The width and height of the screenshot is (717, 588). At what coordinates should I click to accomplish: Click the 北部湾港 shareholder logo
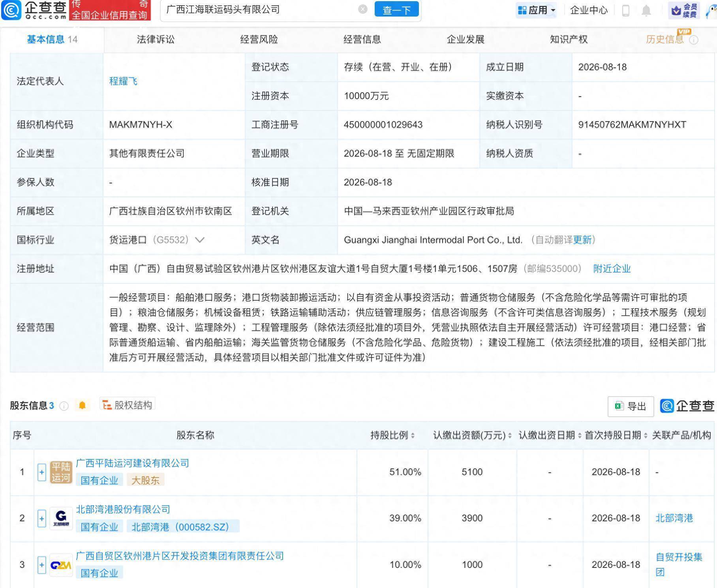click(61, 518)
